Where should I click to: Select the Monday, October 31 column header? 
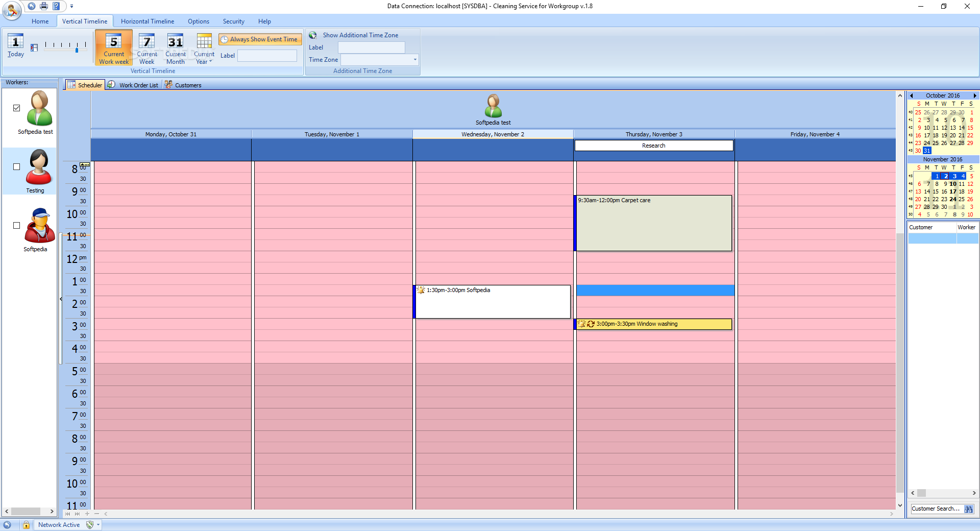[171, 134]
